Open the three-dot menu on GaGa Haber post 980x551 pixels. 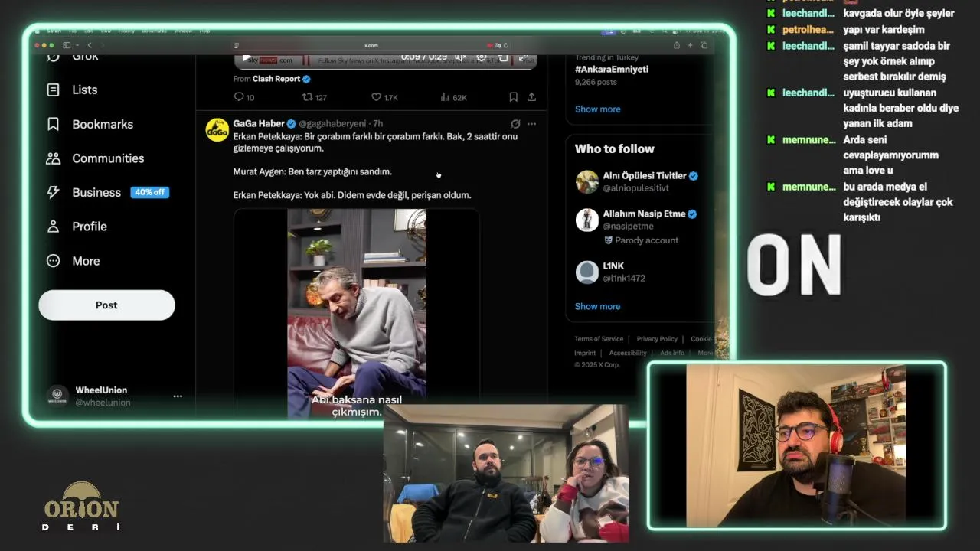531,124
